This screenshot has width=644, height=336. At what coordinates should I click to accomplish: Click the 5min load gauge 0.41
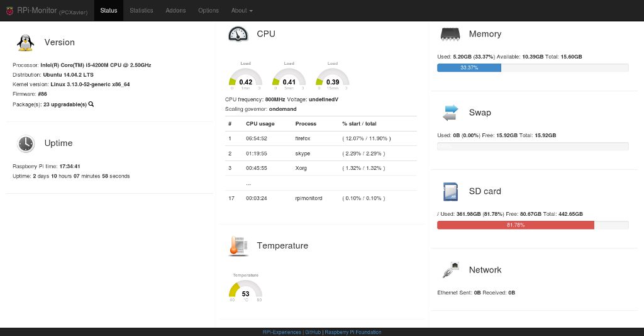coord(289,76)
